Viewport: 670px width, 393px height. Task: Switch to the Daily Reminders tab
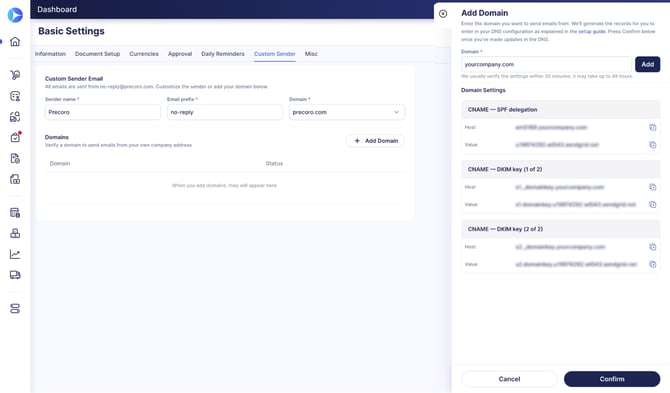tap(223, 54)
